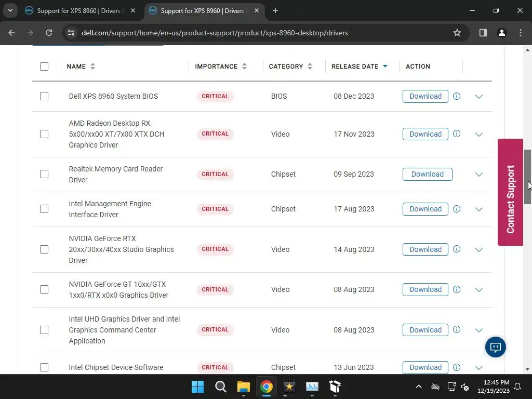532x399 pixels.
Task: Tick the select-all checkbox in table header
Action: click(x=44, y=66)
